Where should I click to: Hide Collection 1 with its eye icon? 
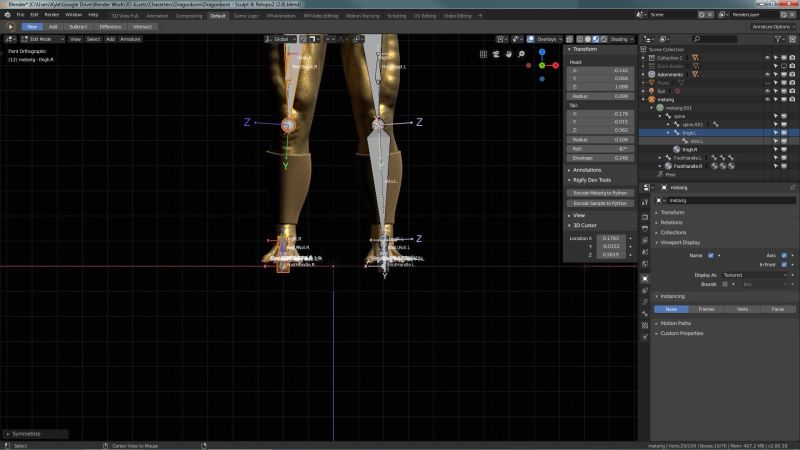pyautogui.click(x=767, y=58)
